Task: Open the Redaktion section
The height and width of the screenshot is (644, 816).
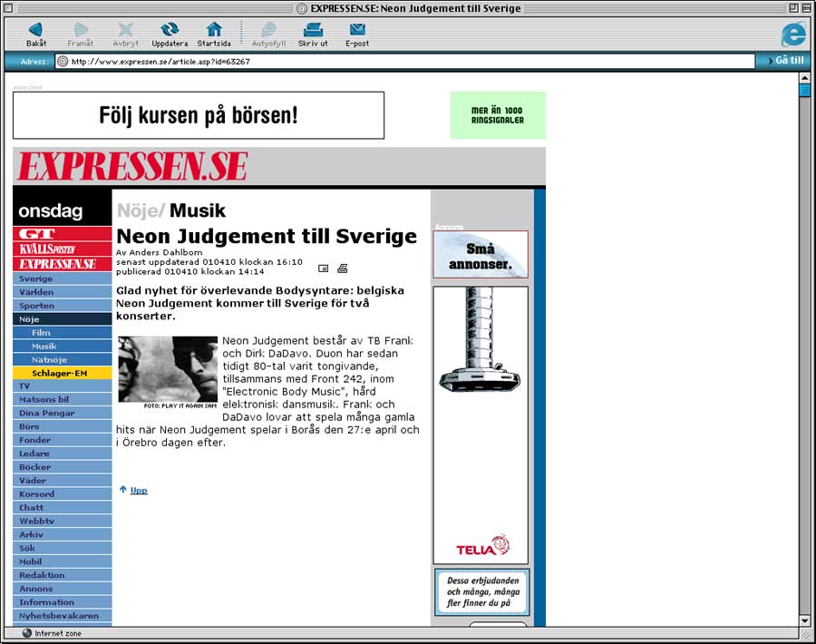Action: [63, 575]
